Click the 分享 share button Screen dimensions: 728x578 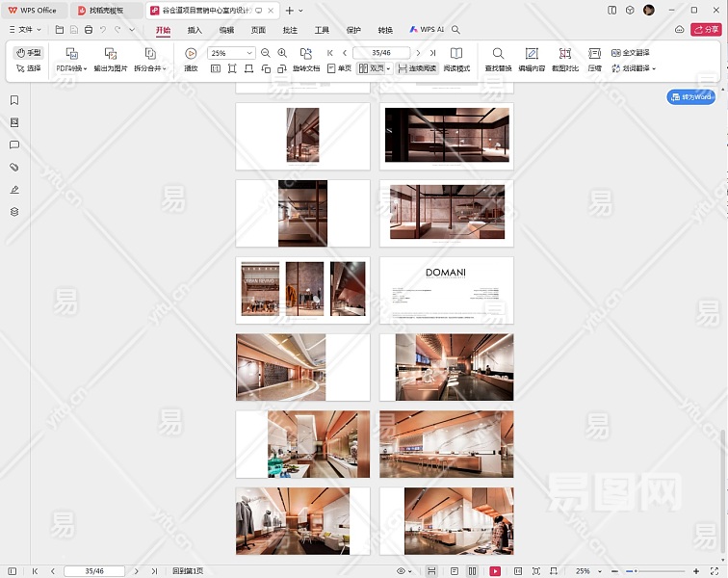click(705, 30)
